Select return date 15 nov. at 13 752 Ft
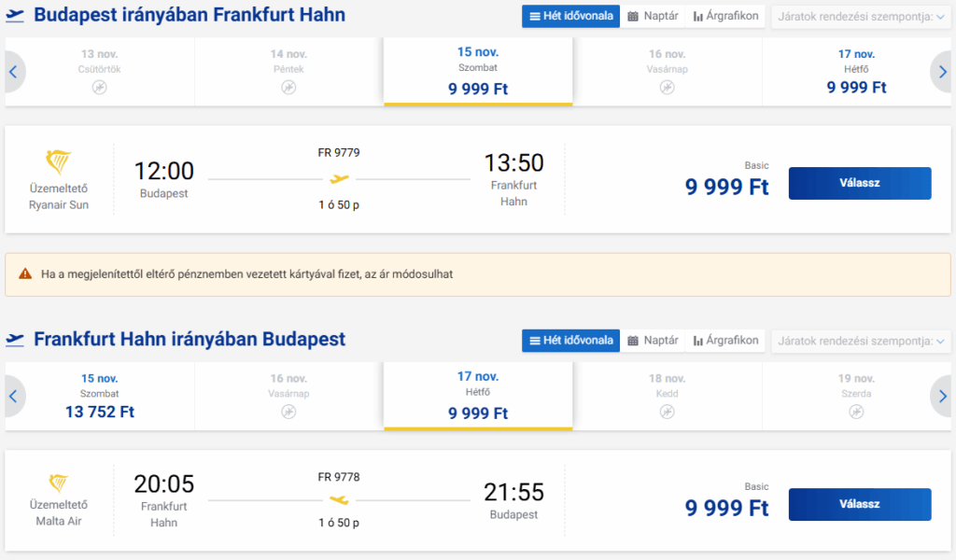The image size is (956, 560). [x=100, y=396]
